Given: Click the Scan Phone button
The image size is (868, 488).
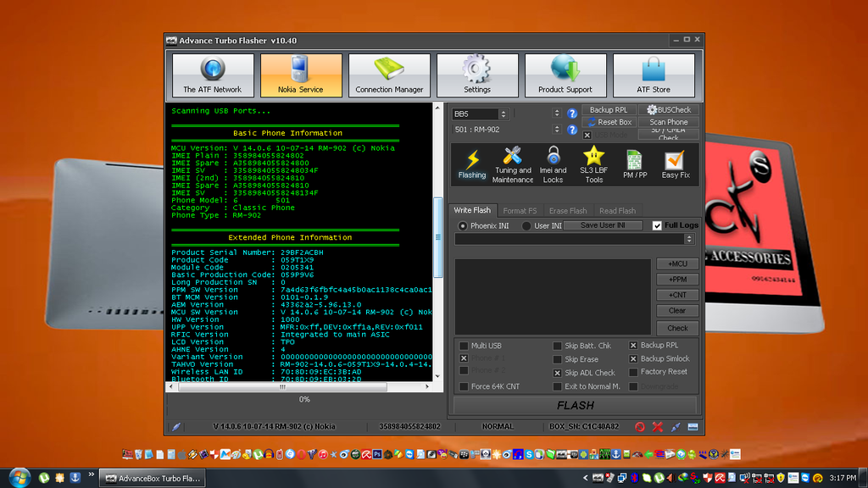Looking at the screenshot, I should 669,122.
